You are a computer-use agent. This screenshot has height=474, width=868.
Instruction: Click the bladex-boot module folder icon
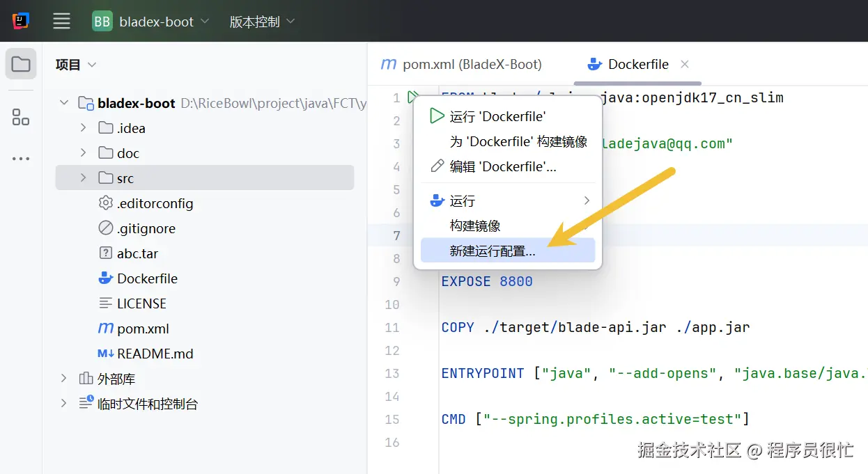tap(86, 103)
